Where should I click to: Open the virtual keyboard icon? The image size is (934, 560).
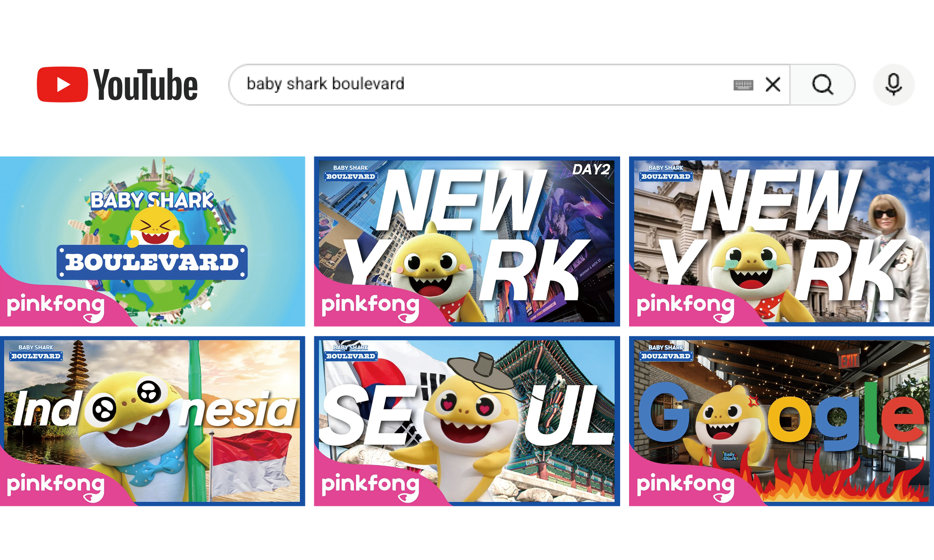[743, 85]
